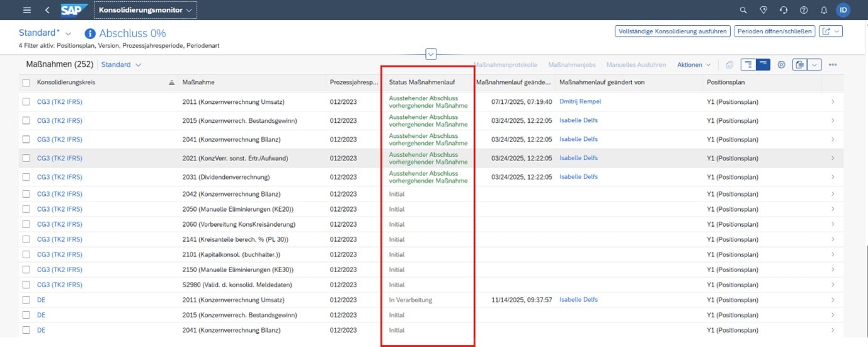Open the notifications bell
The height and width of the screenshot is (347, 868).
pos(824,10)
